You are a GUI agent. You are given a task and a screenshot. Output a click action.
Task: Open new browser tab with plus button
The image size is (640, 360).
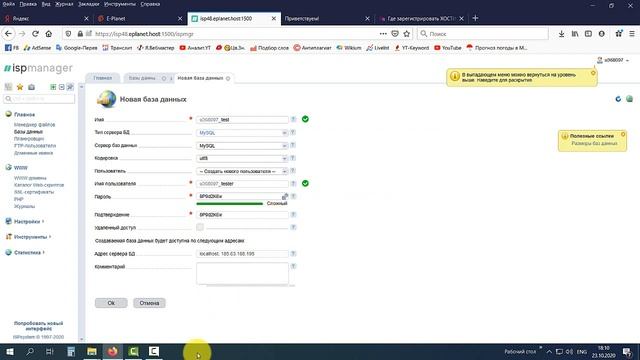[475, 18]
